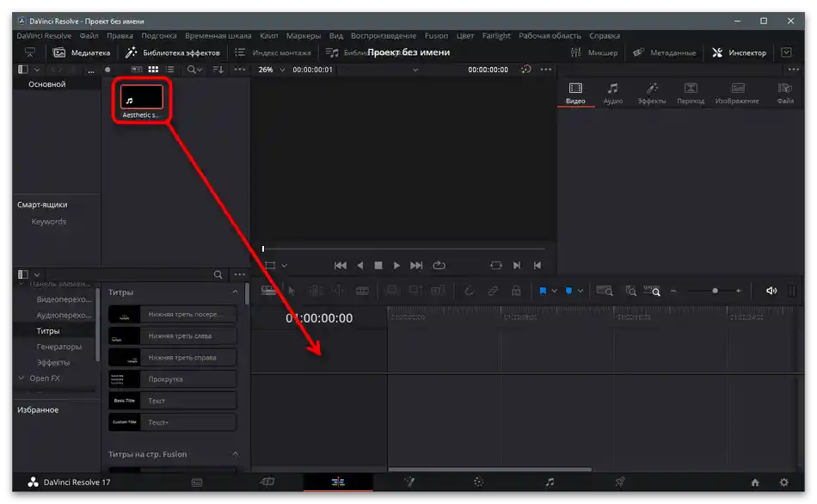Open the Изображение inspector tab
The image size is (817, 504).
point(737,94)
